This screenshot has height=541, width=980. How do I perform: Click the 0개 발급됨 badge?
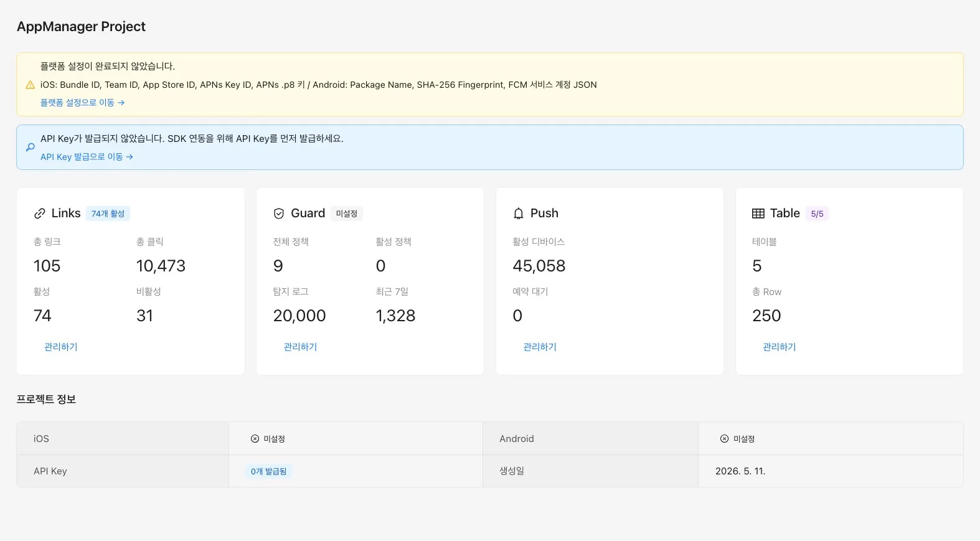point(268,471)
